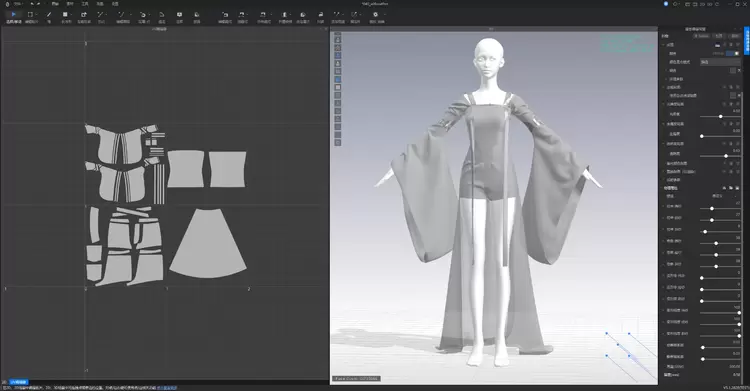Select the large fan-shaped skirt pattern piece

pos(208,244)
